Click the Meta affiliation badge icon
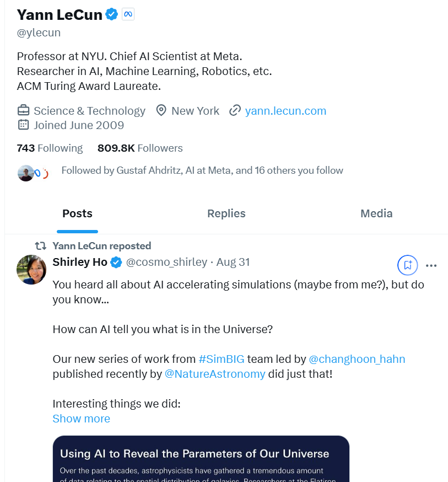Image resolution: width=448 pixels, height=482 pixels. click(128, 14)
